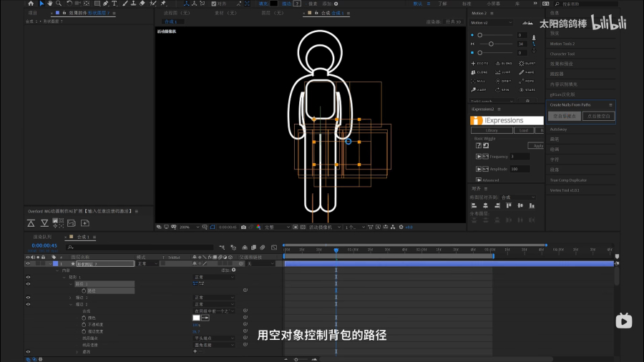Screen dimensions: 644x362
Task: Click the iExpressions Library button
Action: (x=492, y=130)
